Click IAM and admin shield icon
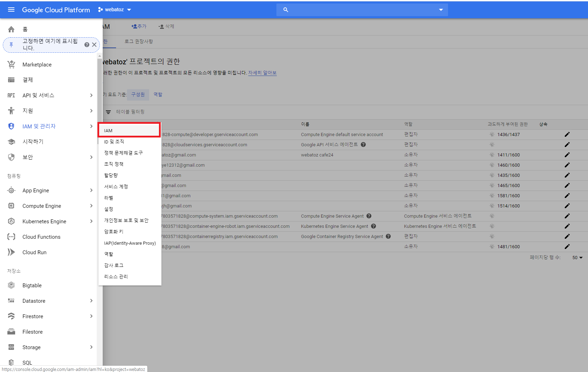Viewport: 588px width, 372px height. click(x=11, y=126)
